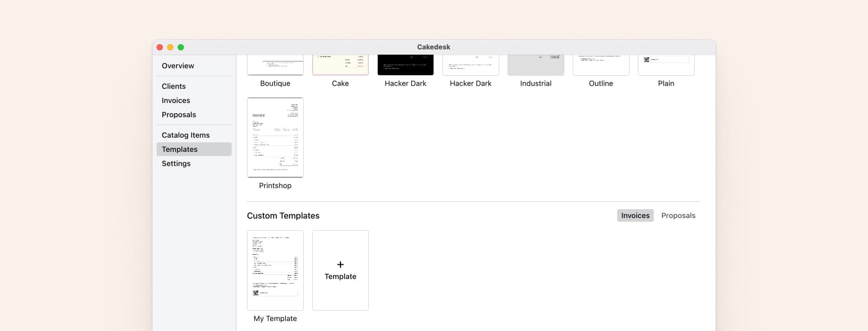The image size is (868, 331).
Task: Select the Outline template thumbnail
Action: (601, 65)
